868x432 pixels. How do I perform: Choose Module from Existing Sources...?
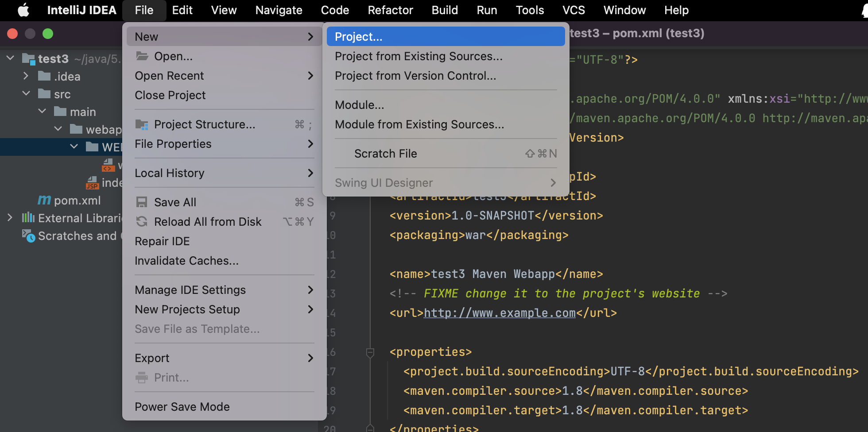coord(446,124)
